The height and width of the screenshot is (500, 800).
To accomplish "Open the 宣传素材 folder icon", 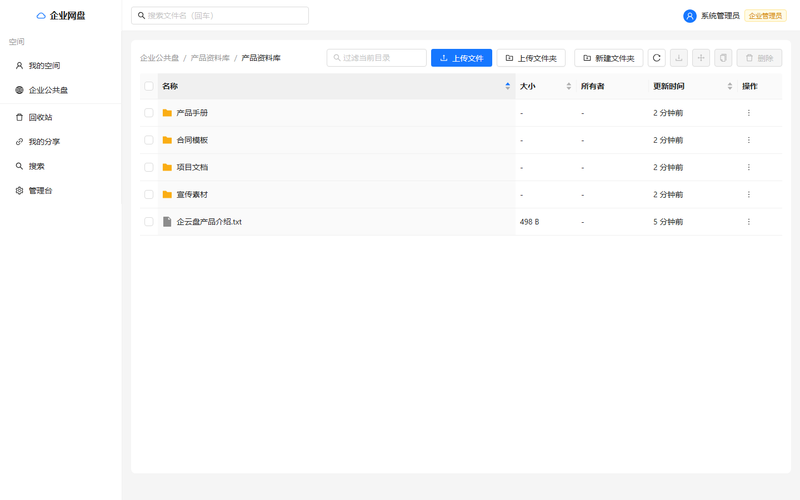I will [167, 194].
